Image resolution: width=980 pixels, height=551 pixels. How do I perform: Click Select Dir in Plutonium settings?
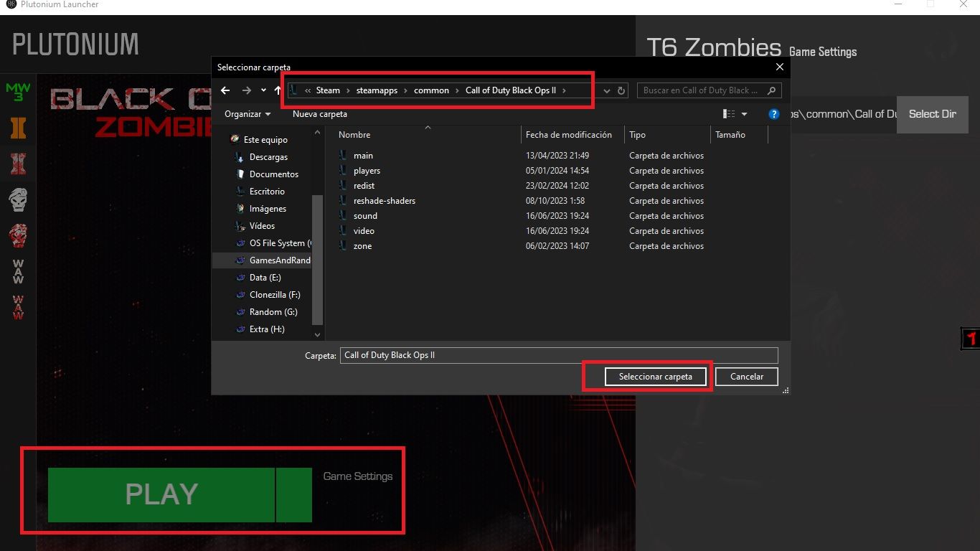[x=932, y=114]
